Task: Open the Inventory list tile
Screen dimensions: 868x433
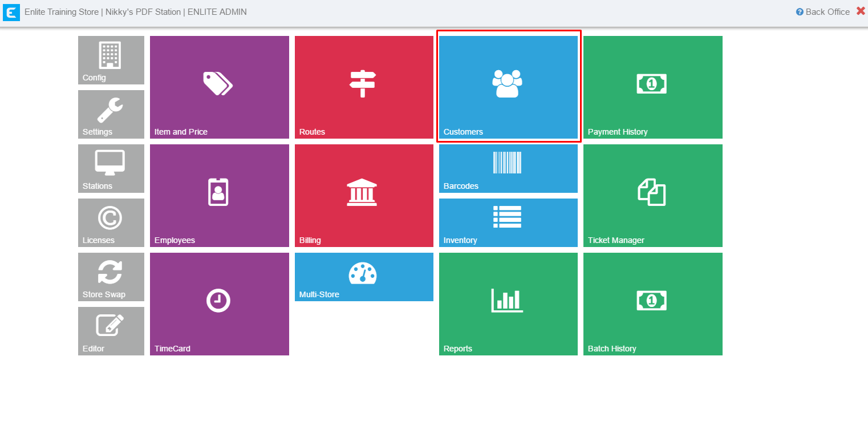Action: pos(508,222)
